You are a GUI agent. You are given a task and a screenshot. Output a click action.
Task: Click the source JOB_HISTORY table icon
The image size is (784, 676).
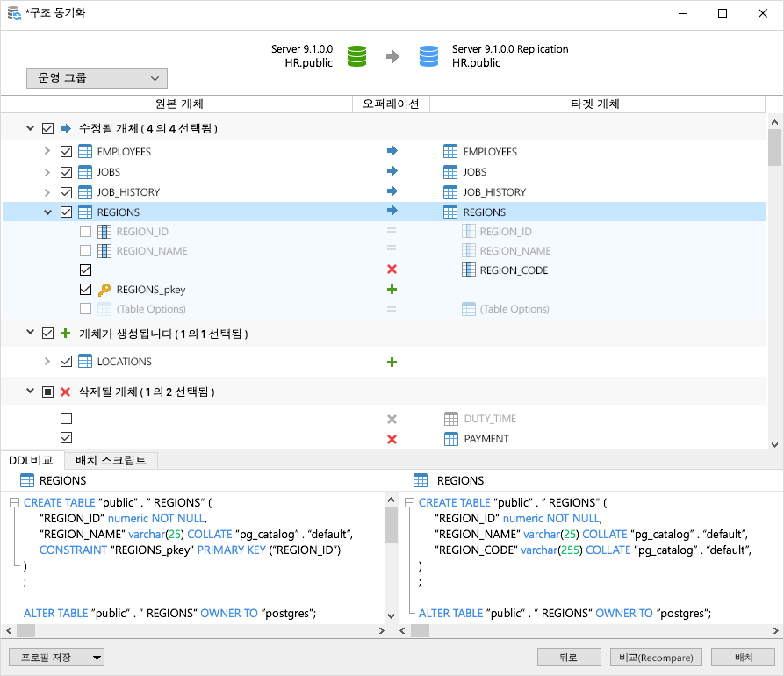(x=85, y=192)
